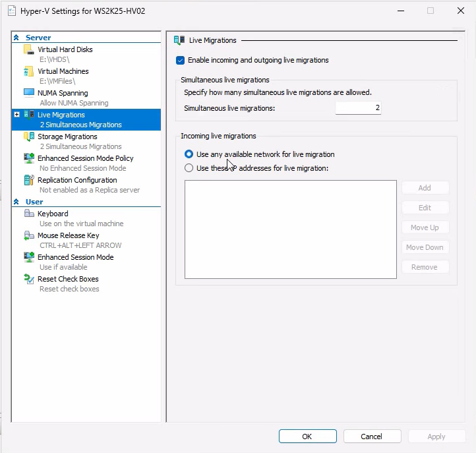476x453 pixels.
Task: Open NUMA Spanning settings
Action: 63,93
